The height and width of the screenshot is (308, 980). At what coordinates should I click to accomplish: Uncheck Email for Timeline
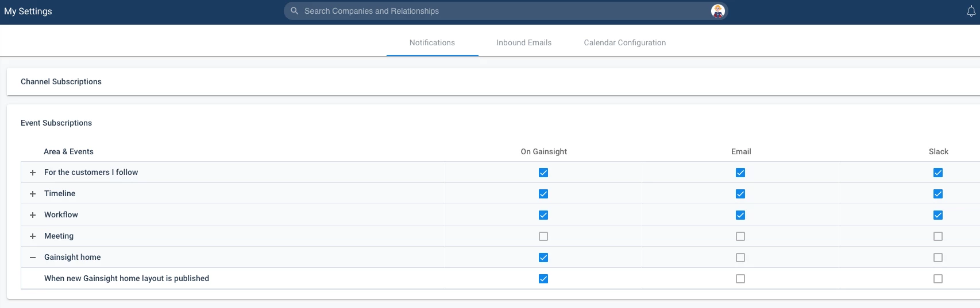[740, 194]
